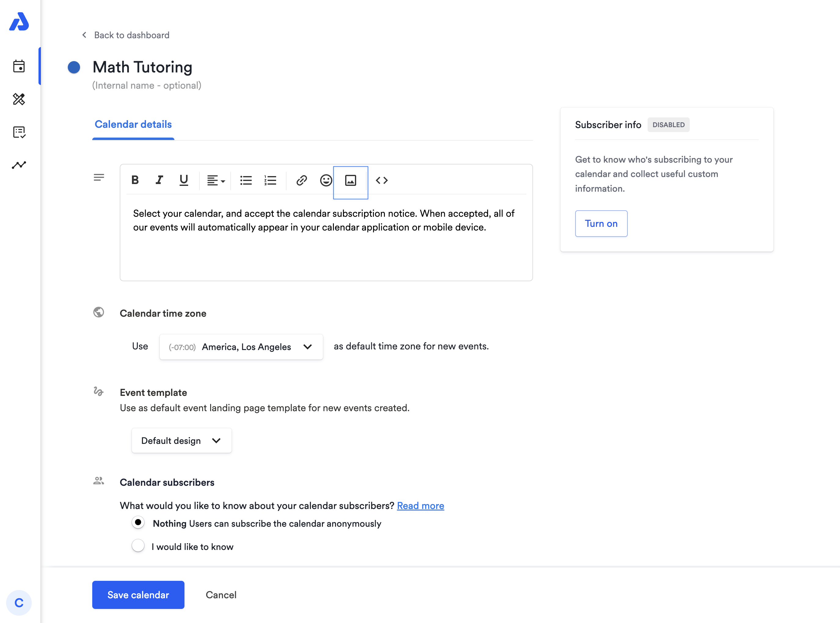
Task: Click Save calendar button
Action: [138, 595]
